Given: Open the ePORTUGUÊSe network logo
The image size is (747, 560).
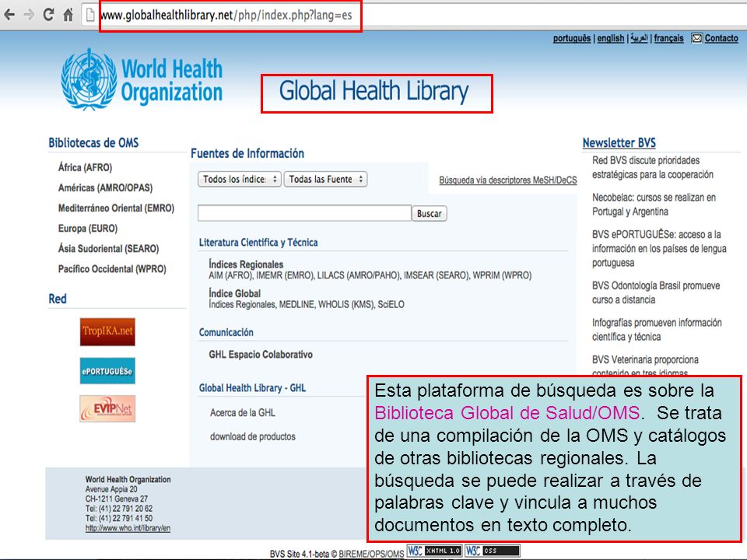Looking at the screenshot, I should (x=107, y=370).
